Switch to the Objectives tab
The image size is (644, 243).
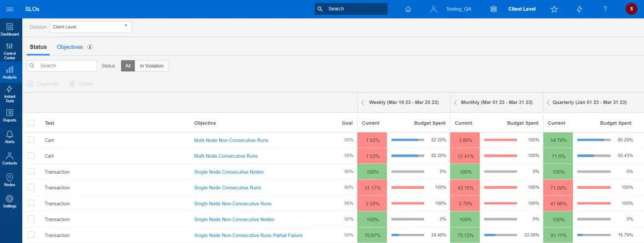pos(70,47)
